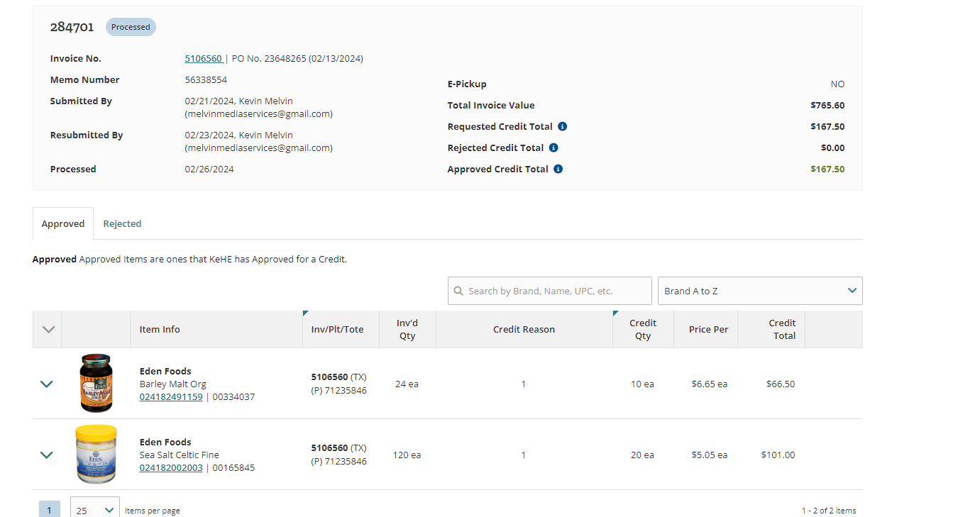
Task: Open the items per page dropdown
Action: [x=95, y=511]
